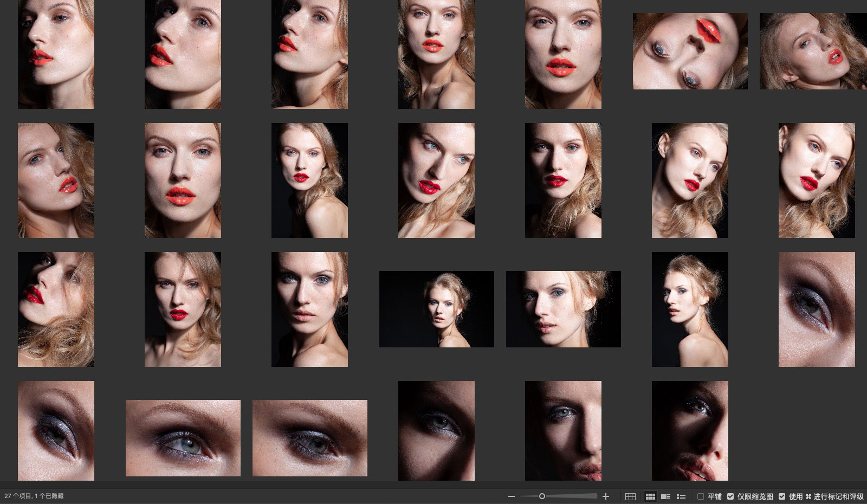Select the first landscape eye close-up in bottom row

click(x=183, y=438)
